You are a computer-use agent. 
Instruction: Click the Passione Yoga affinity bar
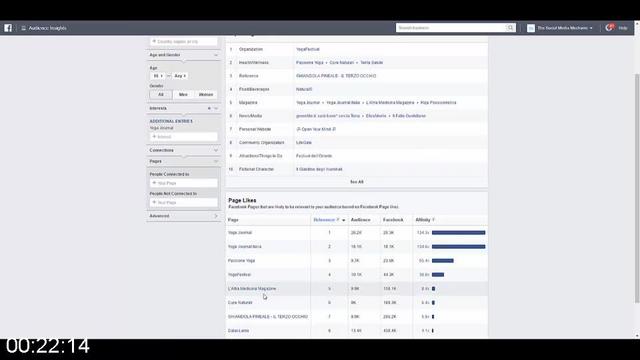click(x=443, y=260)
